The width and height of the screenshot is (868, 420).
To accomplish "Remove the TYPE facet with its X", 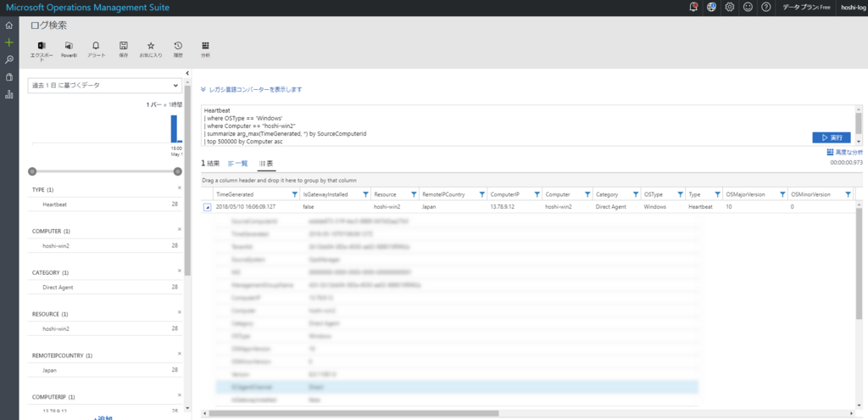I will pos(180,188).
